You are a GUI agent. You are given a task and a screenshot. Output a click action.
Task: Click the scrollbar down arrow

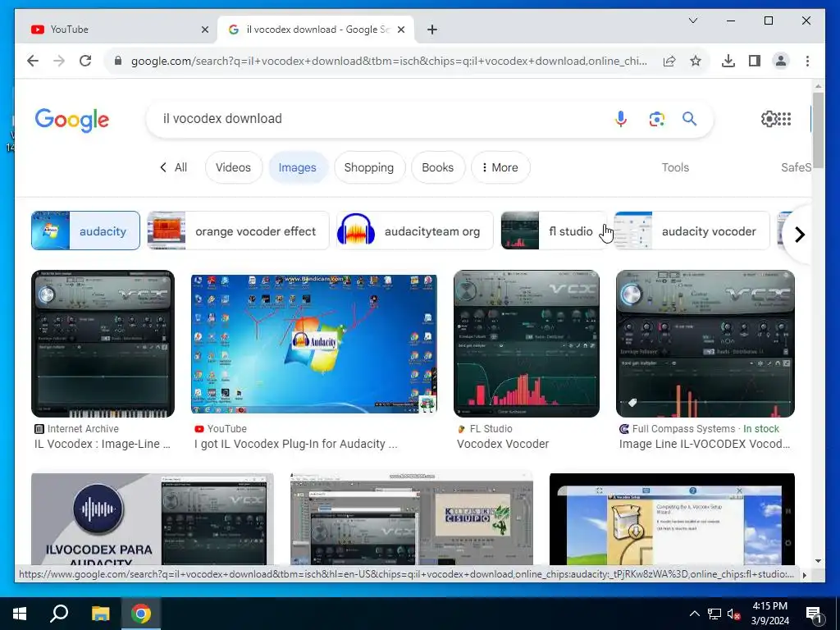click(x=818, y=561)
